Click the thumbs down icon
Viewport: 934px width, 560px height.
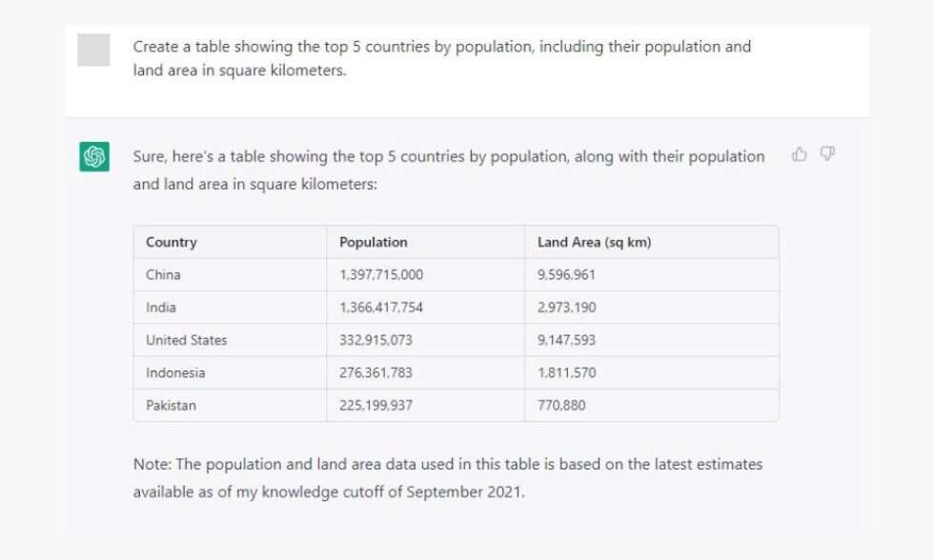click(827, 154)
